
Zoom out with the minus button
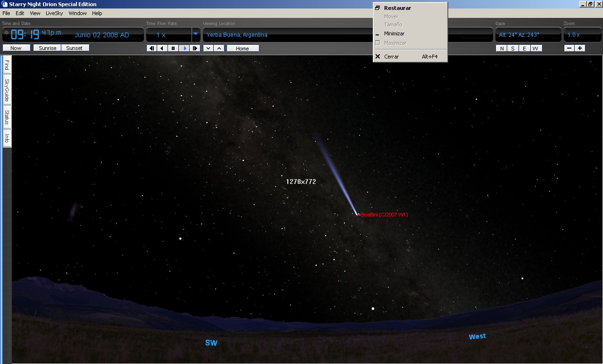[x=569, y=48]
